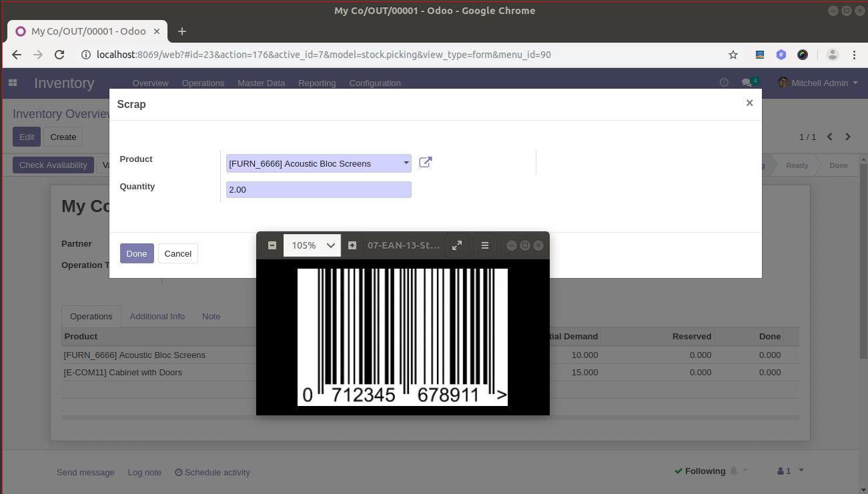Go to the previous record in the pager
The image size is (868, 494).
pos(830,137)
